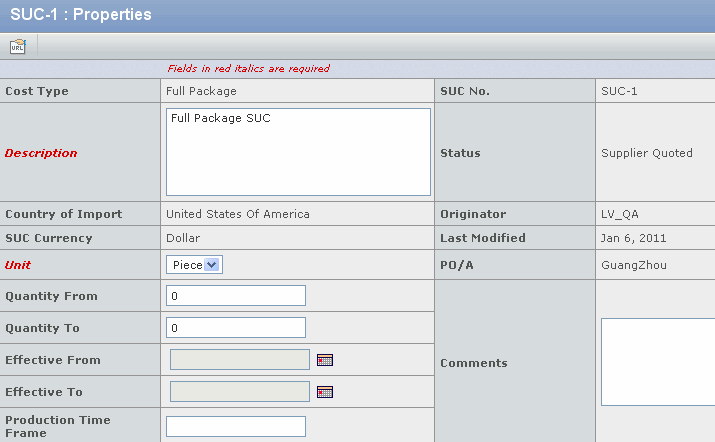Click the Effective From date field
Viewport: 715px width, 442px height.
point(239,360)
